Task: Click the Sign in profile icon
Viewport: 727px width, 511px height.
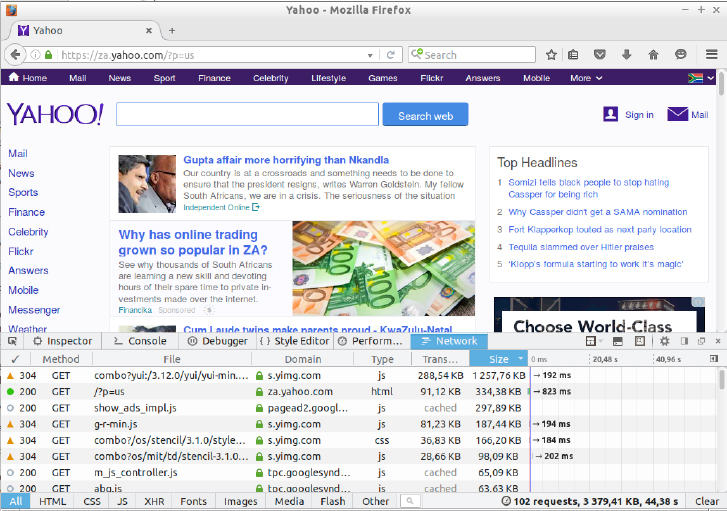Action: 611,114
